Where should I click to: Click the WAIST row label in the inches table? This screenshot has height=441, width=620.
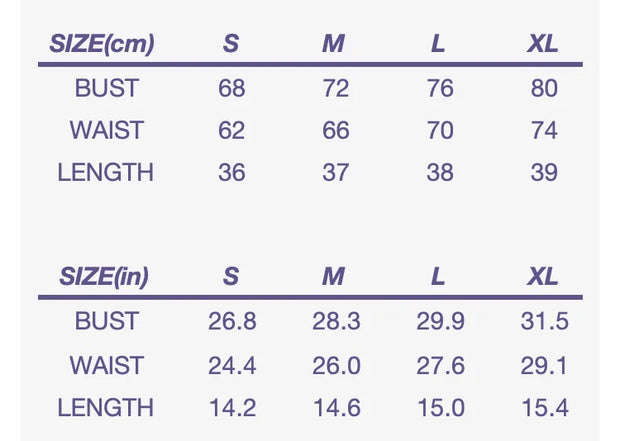[106, 365]
